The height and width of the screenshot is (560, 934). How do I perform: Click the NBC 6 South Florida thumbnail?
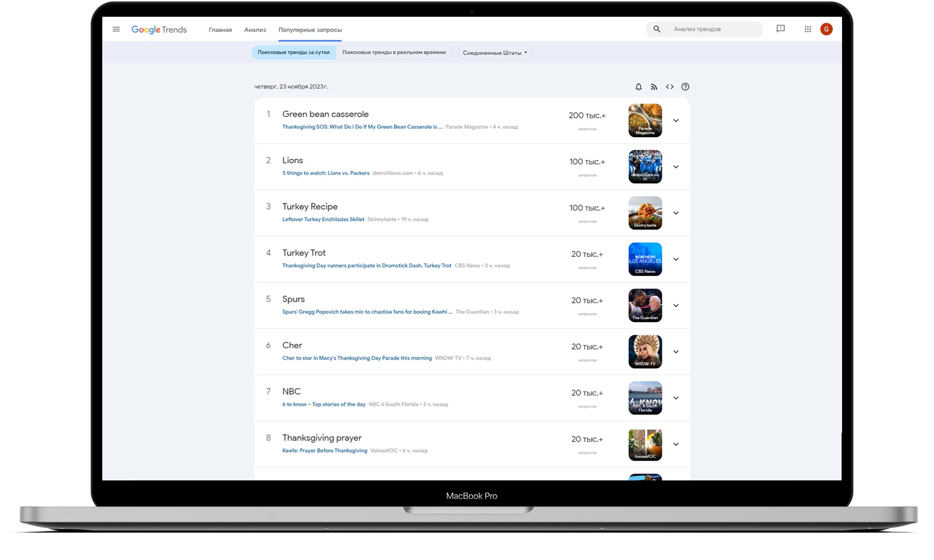tap(645, 397)
